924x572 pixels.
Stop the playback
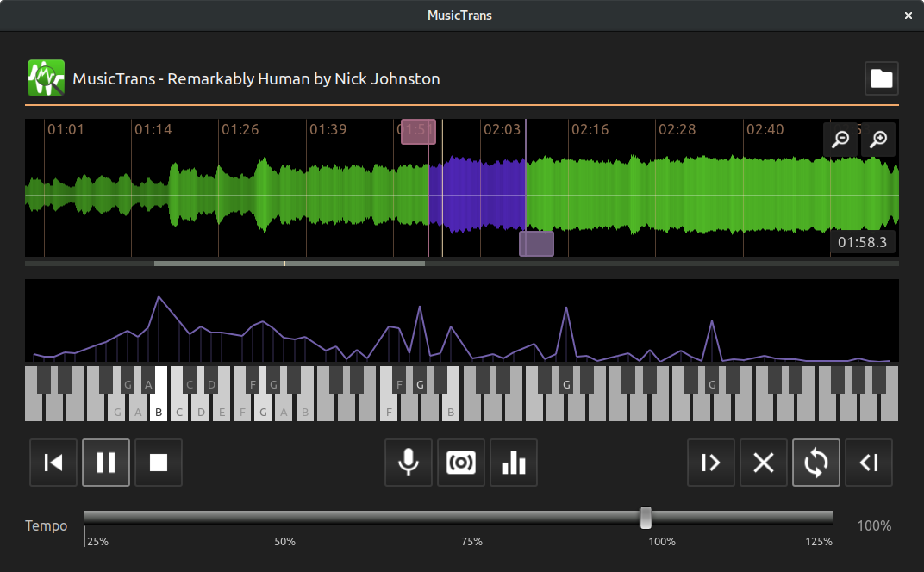tap(159, 463)
